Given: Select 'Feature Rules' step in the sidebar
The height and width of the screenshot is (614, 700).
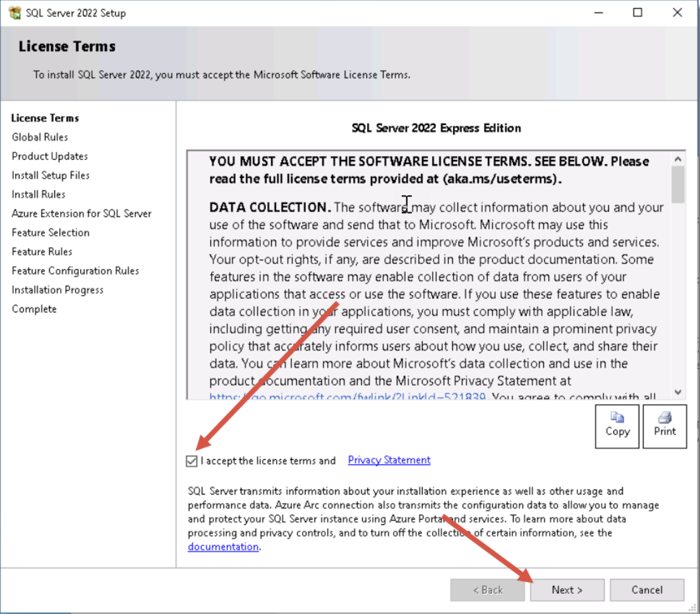Looking at the screenshot, I should coord(42,251).
